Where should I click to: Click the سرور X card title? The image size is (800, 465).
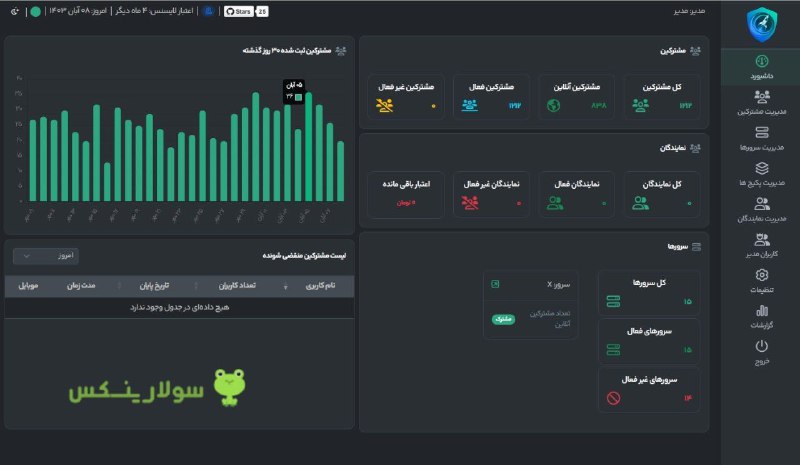coord(558,284)
